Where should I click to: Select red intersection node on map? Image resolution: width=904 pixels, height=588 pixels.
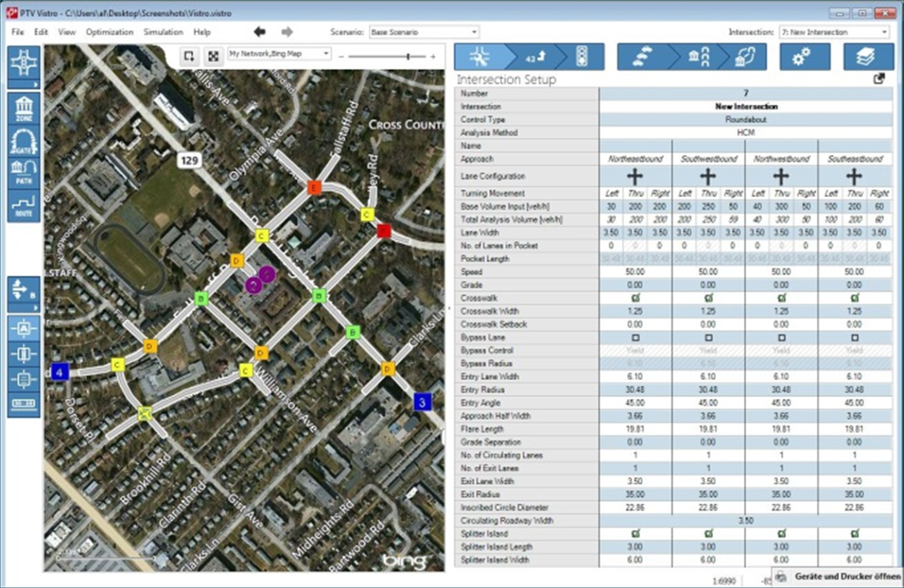[x=384, y=231]
